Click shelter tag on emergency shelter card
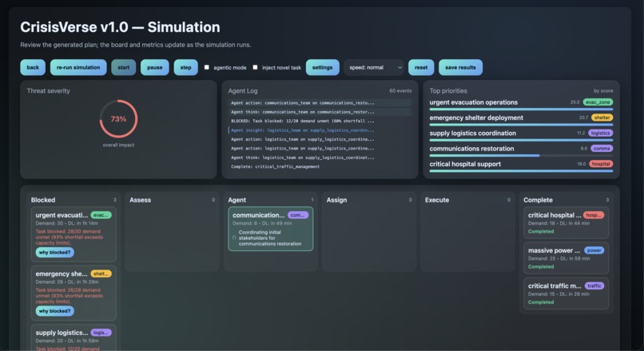644x351 pixels. pos(101,273)
